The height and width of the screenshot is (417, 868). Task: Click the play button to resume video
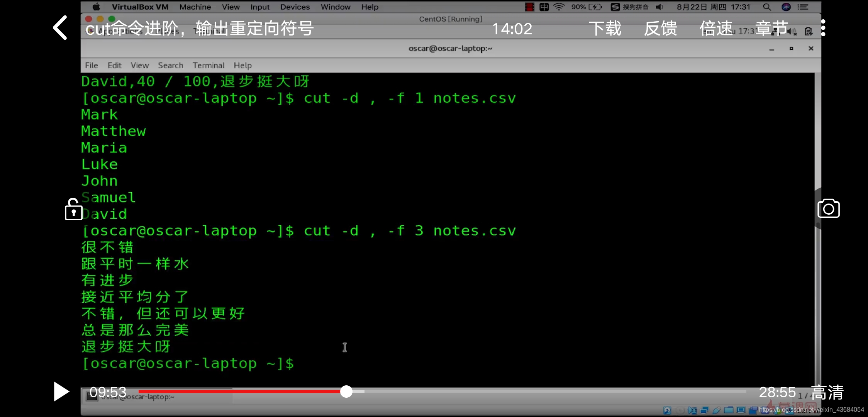pos(61,392)
